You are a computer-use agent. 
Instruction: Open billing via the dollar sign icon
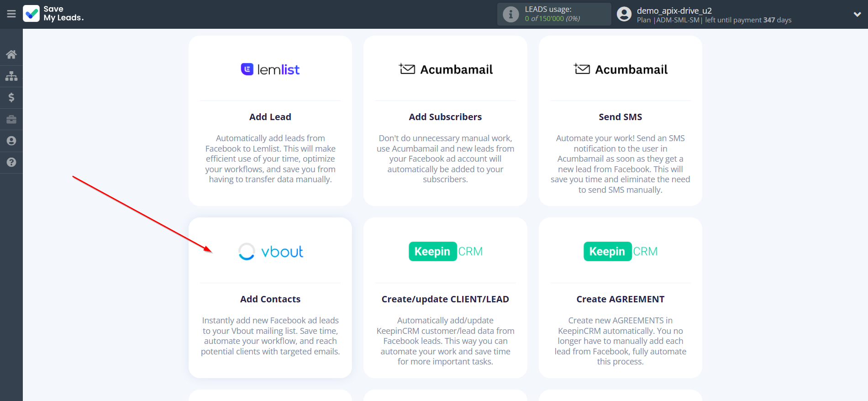pyautogui.click(x=11, y=97)
